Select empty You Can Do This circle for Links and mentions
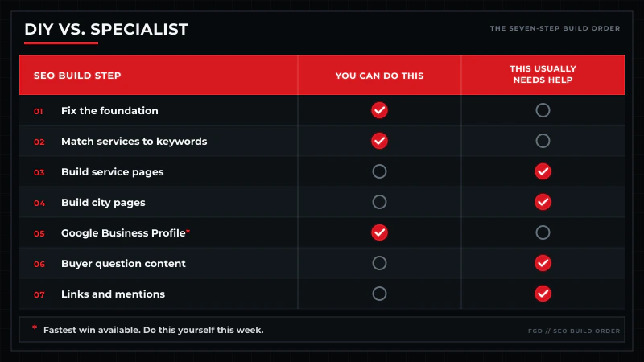This screenshot has height=362, width=644. 379,294
